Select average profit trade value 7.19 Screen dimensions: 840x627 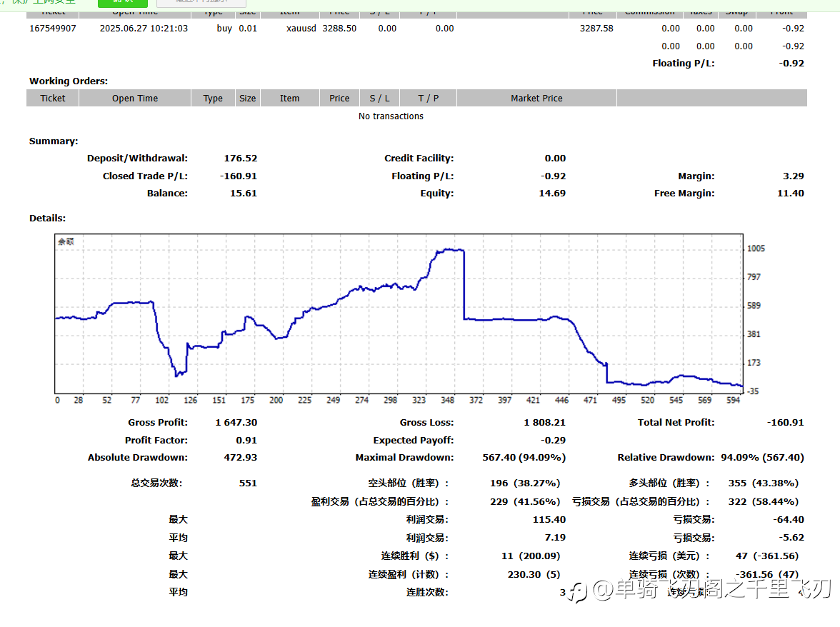(556, 537)
